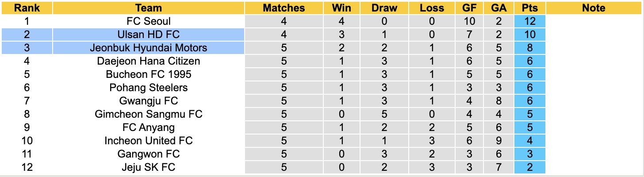
Task: Click the Rank column header
Action: pyautogui.click(x=26, y=8)
